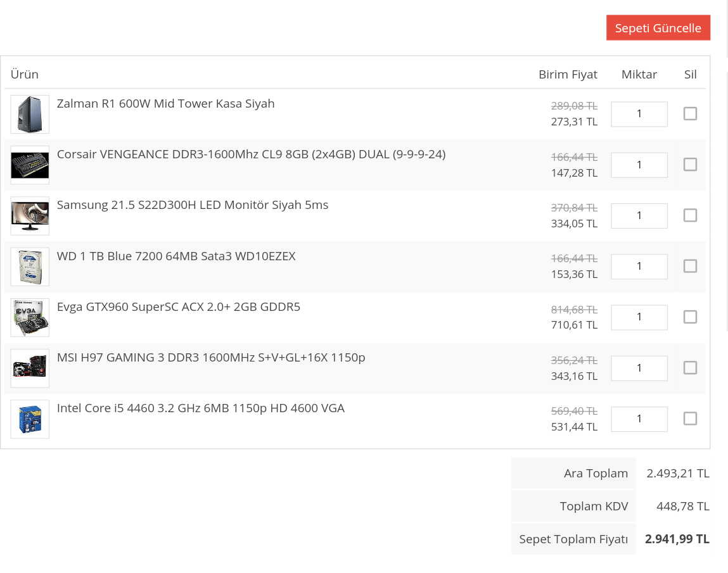Open Intel Core i5 4460 product link
Screen dimensions: 728x573
[x=201, y=408]
